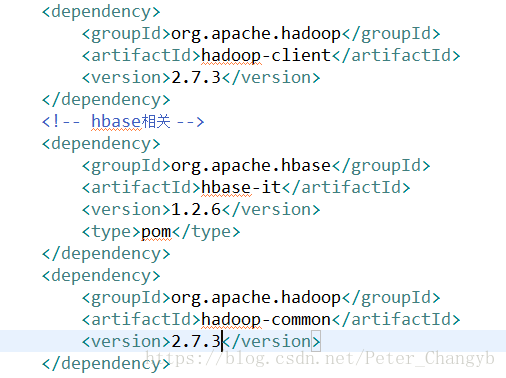Select the org.apache.hbase groupId text

[251, 166]
